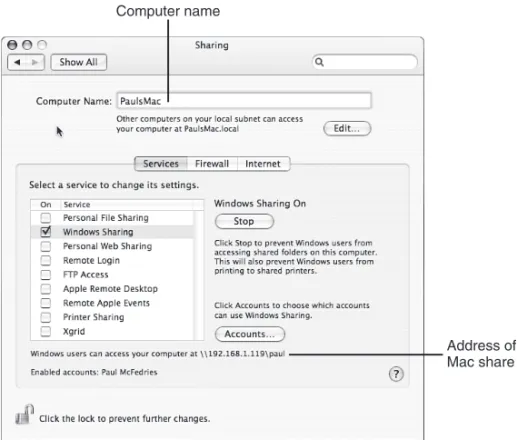Viewport: 517px width, 440px height.
Task: Open the Firewall tab
Action: (x=212, y=164)
